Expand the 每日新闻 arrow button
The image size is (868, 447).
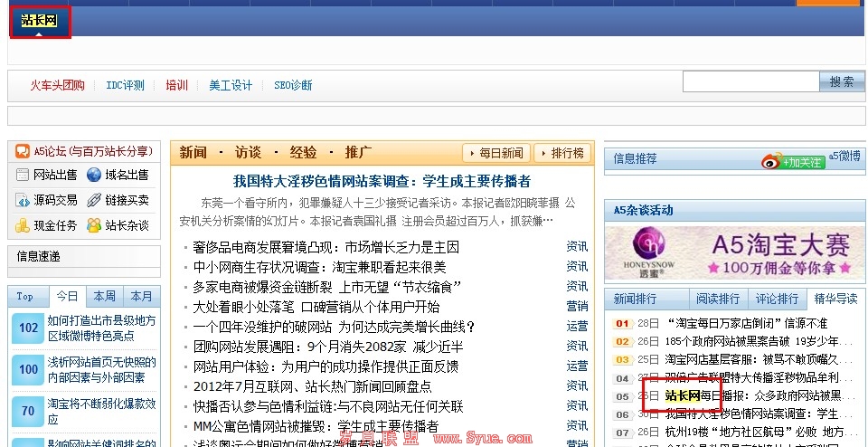[495, 153]
